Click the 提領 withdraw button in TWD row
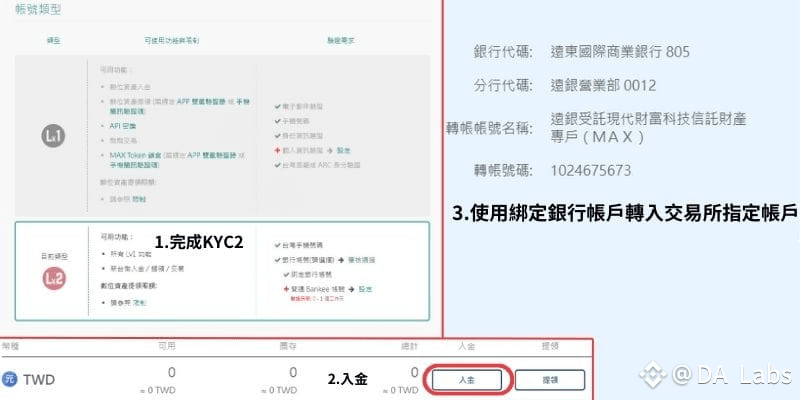Viewport: 800px width, 400px height. click(x=549, y=380)
